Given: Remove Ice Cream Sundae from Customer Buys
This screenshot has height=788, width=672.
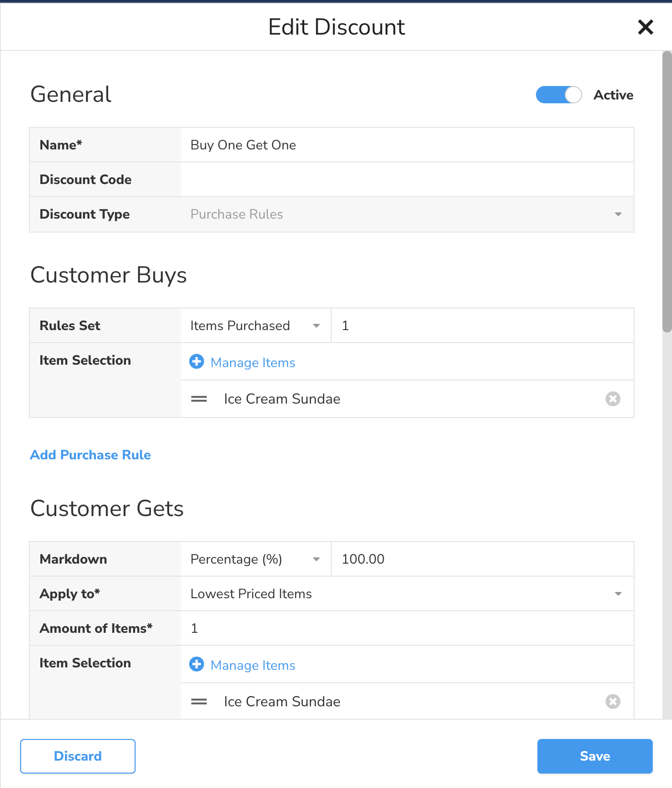Looking at the screenshot, I should (612, 399).
